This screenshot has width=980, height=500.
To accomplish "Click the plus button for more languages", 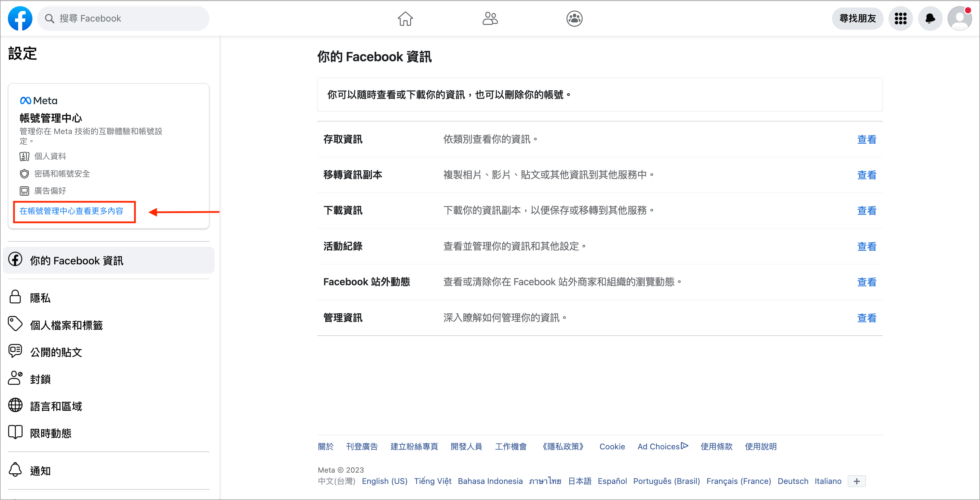I will point(857,481).
